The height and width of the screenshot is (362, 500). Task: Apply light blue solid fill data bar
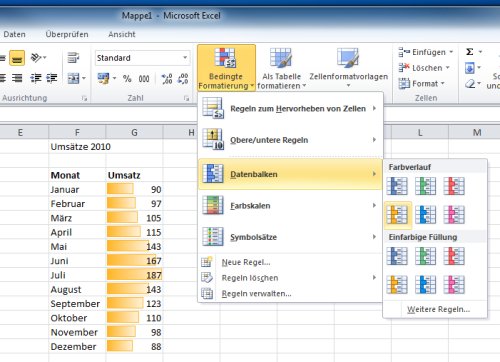pyautogui.click(x=425, y=285)
